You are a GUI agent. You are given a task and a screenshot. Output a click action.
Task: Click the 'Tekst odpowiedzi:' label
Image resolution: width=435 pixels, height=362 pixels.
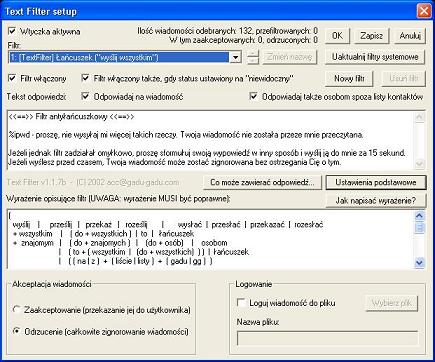(36, 97)
